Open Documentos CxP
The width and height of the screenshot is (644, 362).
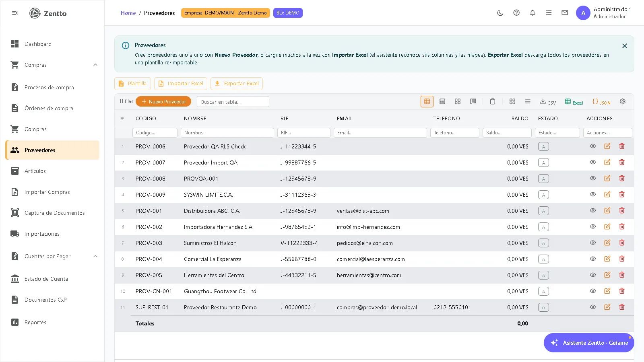pos(52,300)
